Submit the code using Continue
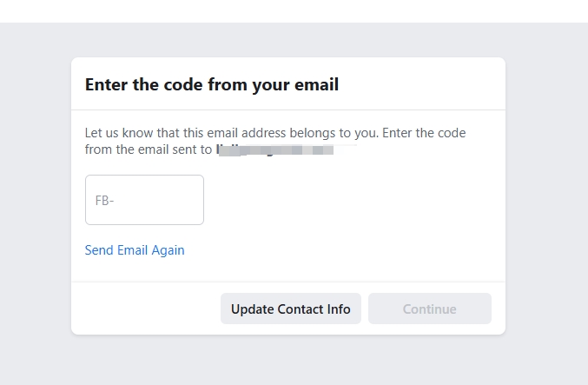 click(x=429, y=309)
